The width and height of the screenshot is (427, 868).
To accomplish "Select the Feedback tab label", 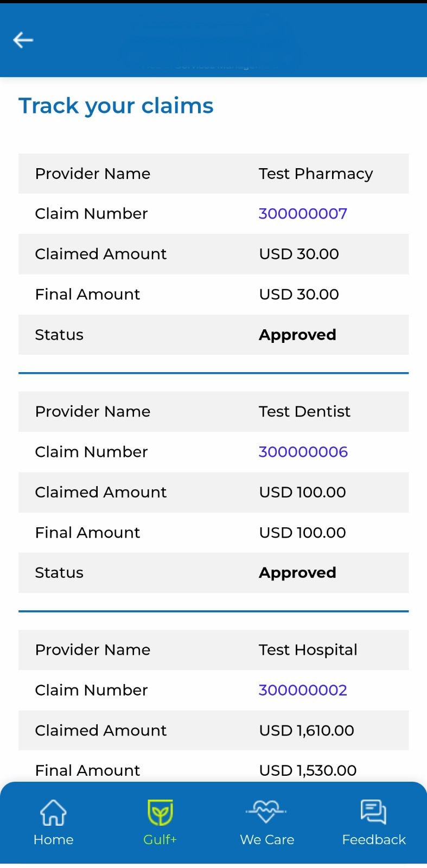I will 374,840.
